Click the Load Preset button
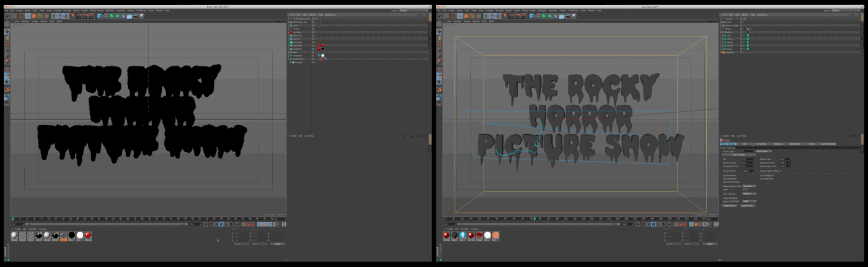 coord(729,206)
